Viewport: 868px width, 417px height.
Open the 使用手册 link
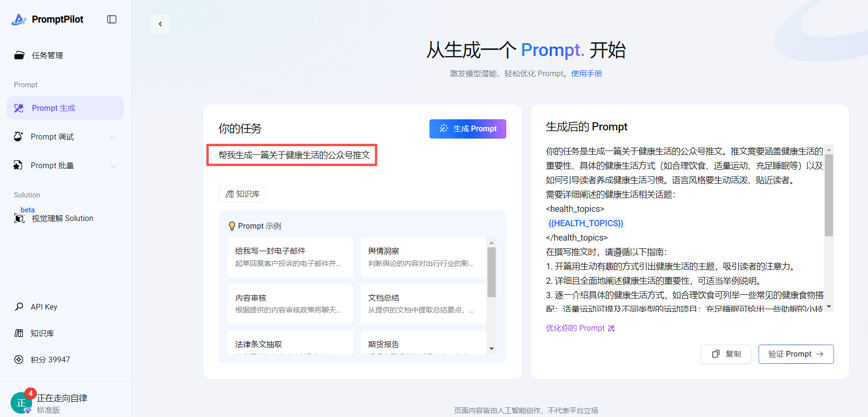(x=586, y=73)
